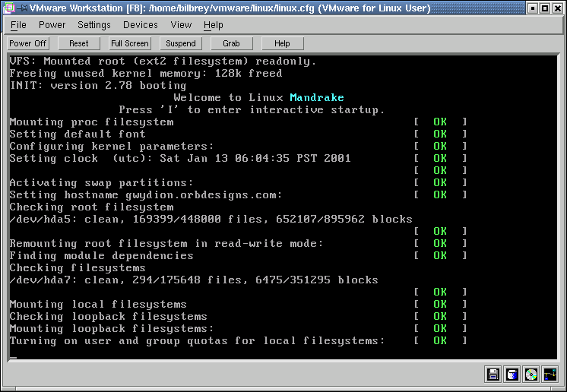567x392 pixels.
Task: Click the Help toolbar button
Action: 282,44
